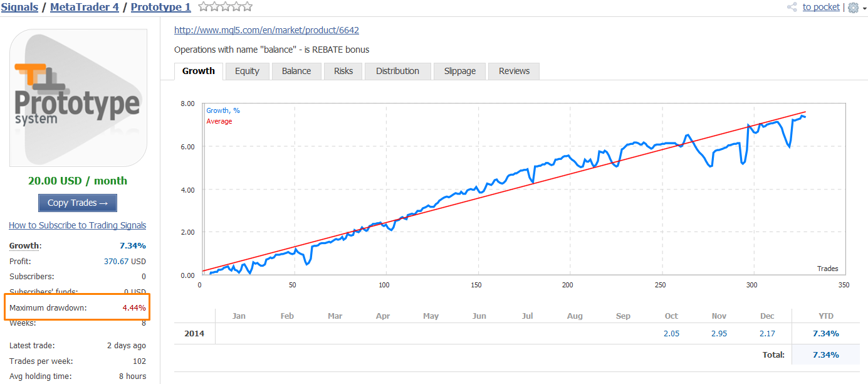
Task: Go to MetaTrader 4 breadcrumb
Action: coord(84,7)
